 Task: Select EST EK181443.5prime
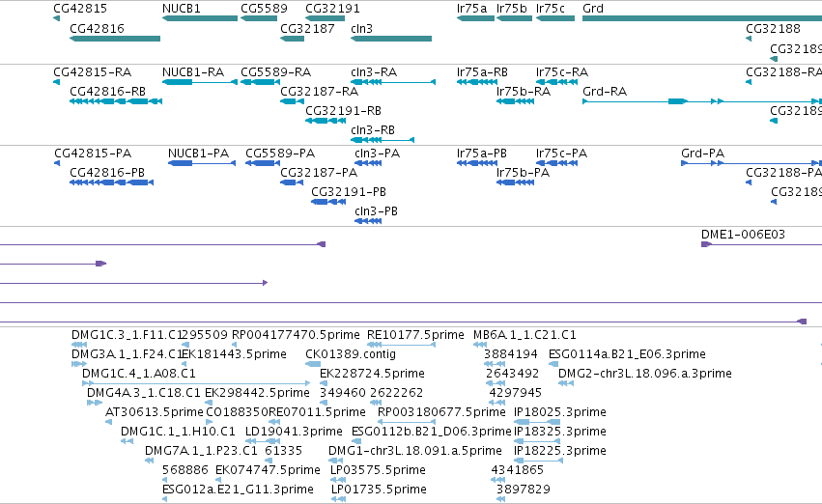pos(235,354)
